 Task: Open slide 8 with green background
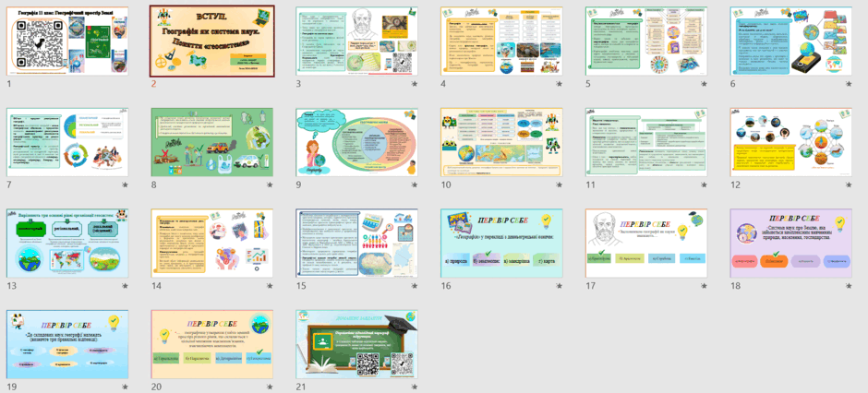coord(212,142)
